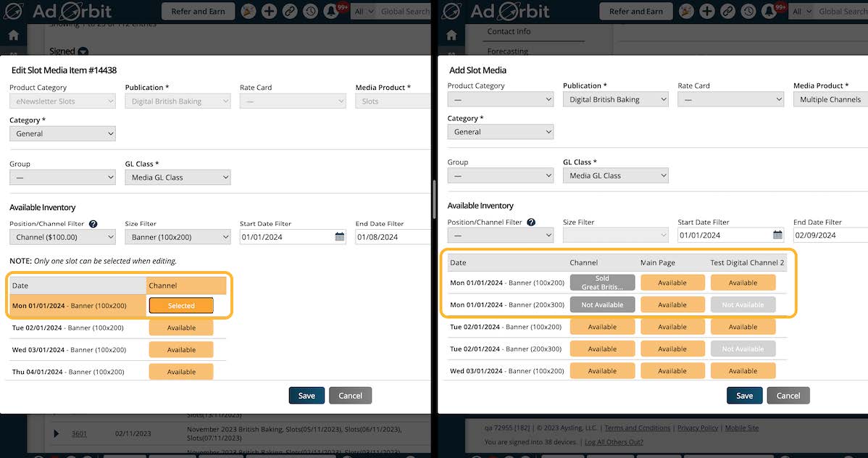Click End Date Filter field showing 02/09/2024
The width and height of the screenshot is (868, 458).
[830, 235]
